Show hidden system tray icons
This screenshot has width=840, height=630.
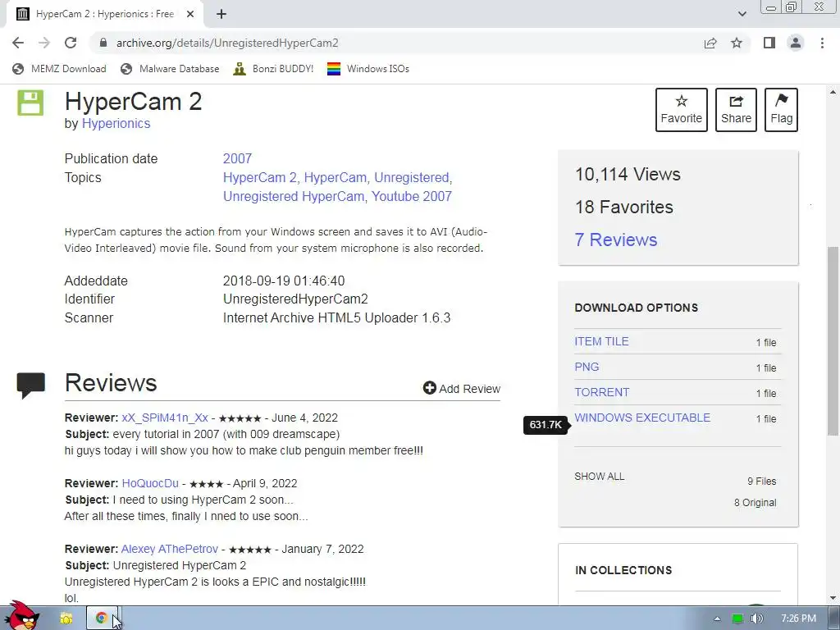(x=717, y=619)
